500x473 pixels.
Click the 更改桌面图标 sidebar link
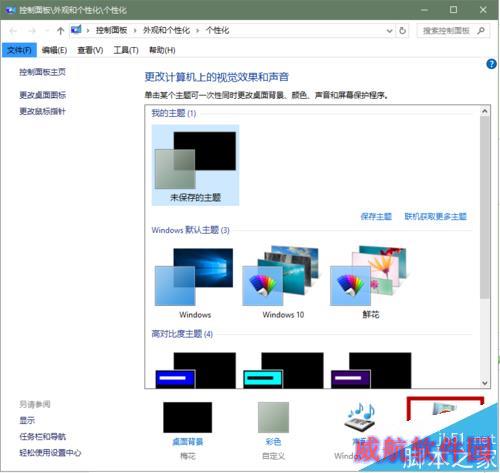pyautogui.click(x=42, y=95)
